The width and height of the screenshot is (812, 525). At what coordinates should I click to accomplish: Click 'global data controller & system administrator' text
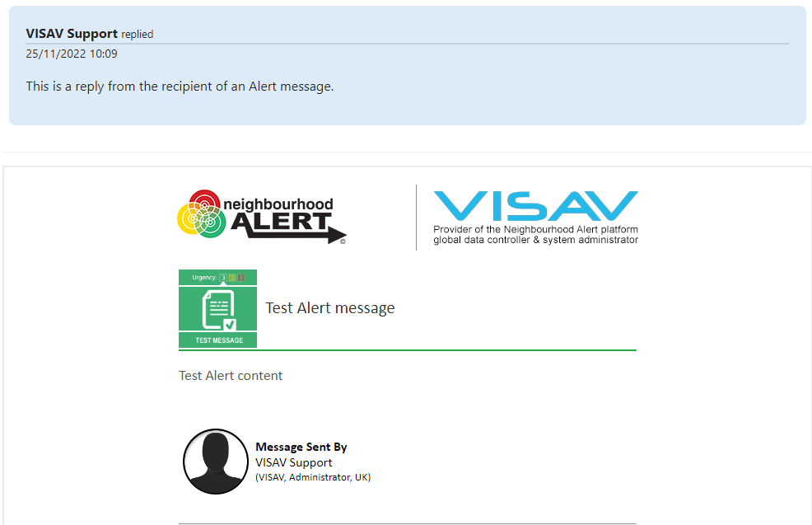[x=535, y=240]
